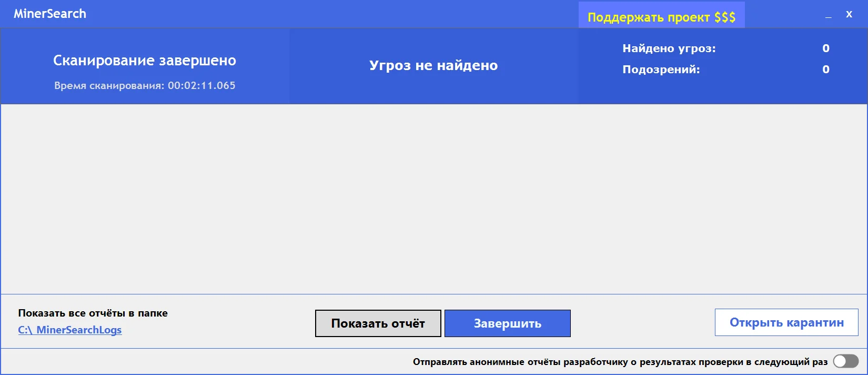Click the empty results list area
This screenshot has width=868, height=375.
click(x=433, y=199)
